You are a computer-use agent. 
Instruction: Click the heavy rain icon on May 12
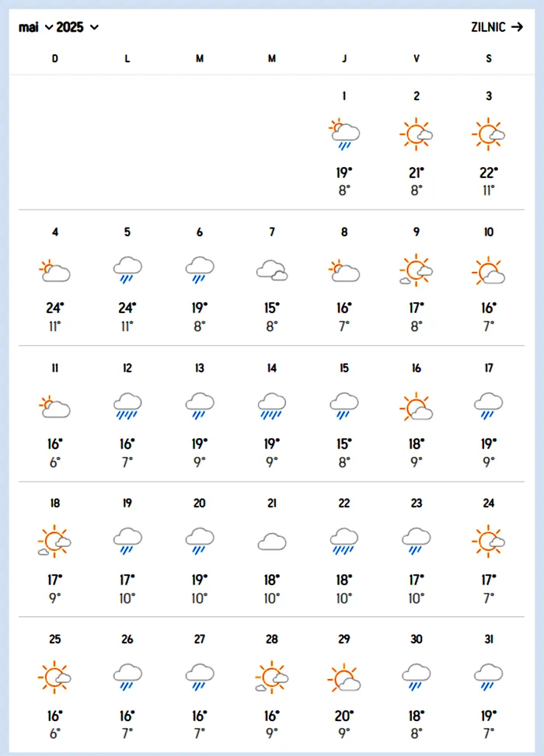click(x=127, y=405)
